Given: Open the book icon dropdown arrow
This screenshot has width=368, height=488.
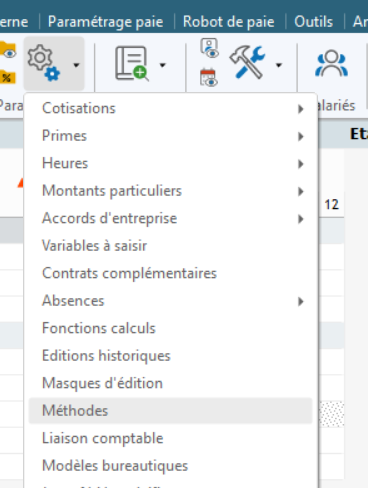Looking at the screenshot, I should [x=162, y=65].
